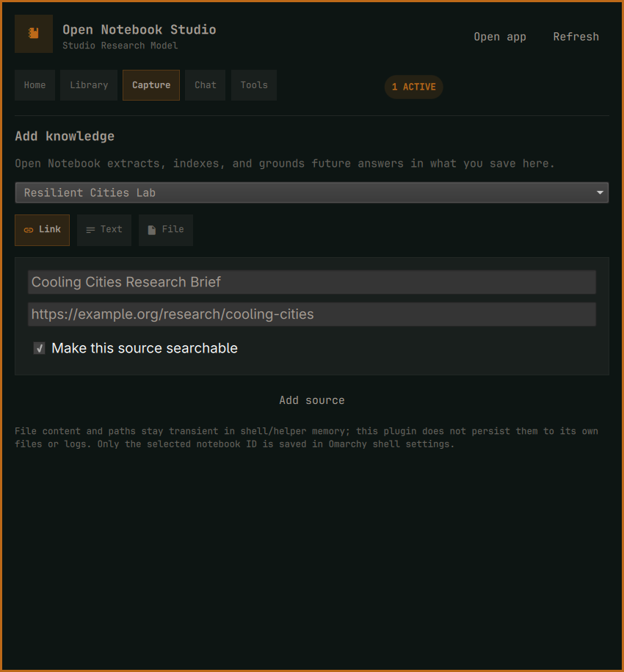Click the File content and paths privacy note
Screen dimensions: 624x672
[306, 438]
